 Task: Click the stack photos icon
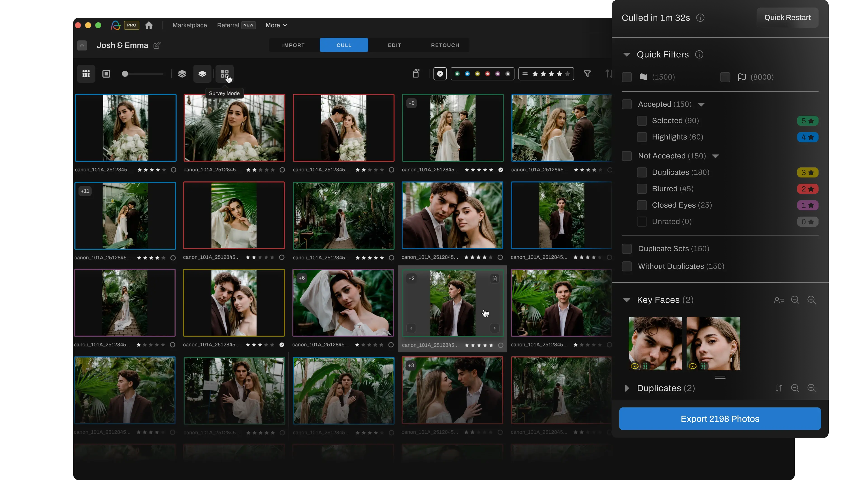click(x=182, y=73)
